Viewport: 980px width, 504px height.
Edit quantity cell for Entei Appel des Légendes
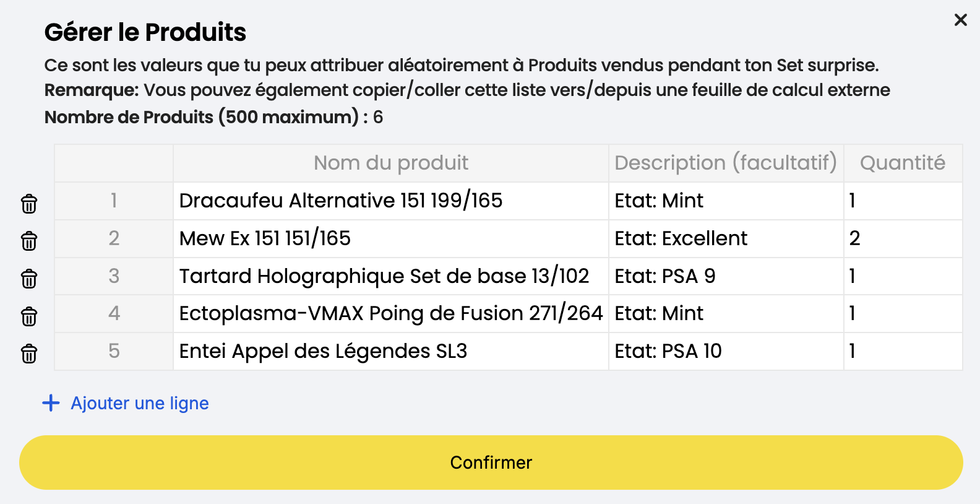903,351
